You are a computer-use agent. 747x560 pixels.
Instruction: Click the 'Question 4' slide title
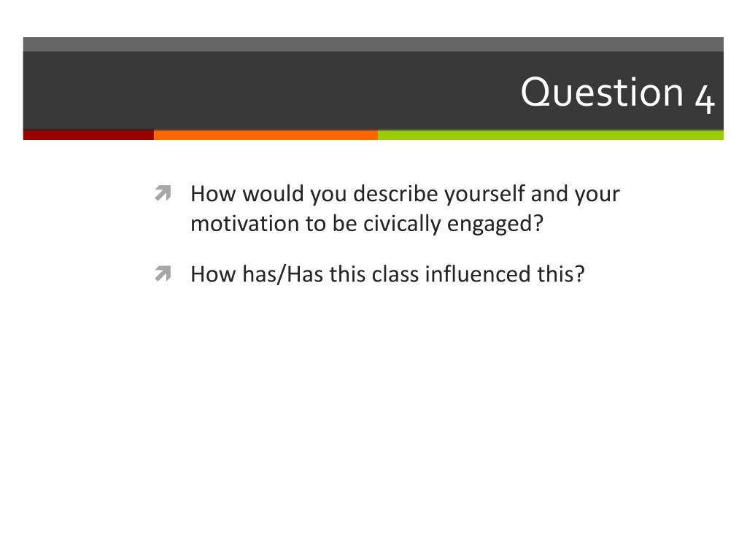point(617,93)
